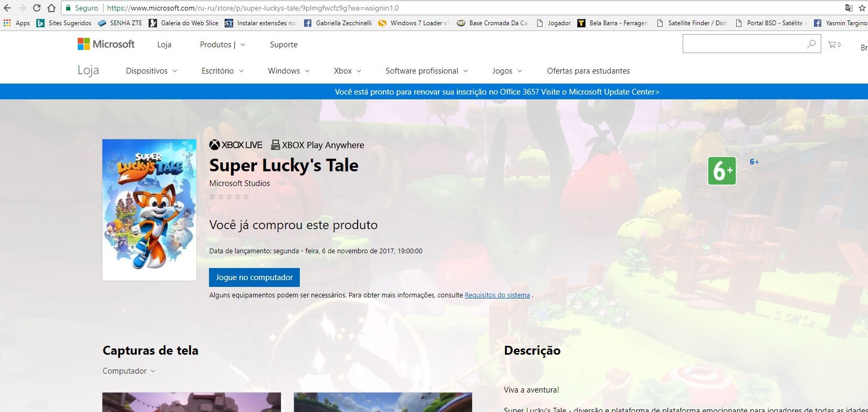Image resolution: width=868 pixels, height=412 pixels.
Task: Expand the Dispositivos menu
Action: tap(152, 71)
